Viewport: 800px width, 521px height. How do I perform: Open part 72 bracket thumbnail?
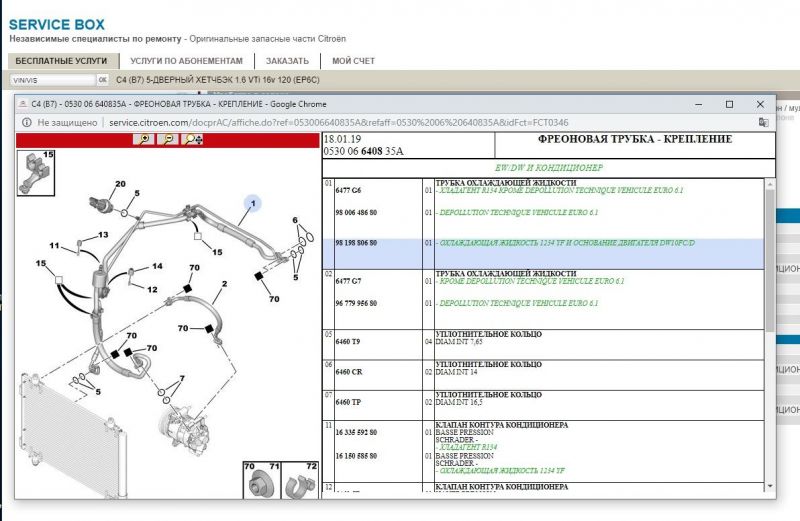tap(302, 482)
